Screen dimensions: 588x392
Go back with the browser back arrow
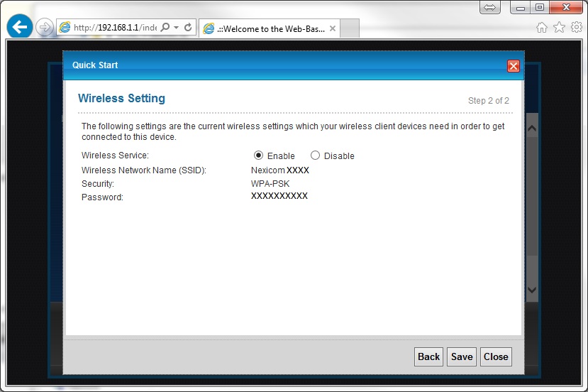point(19,26)
